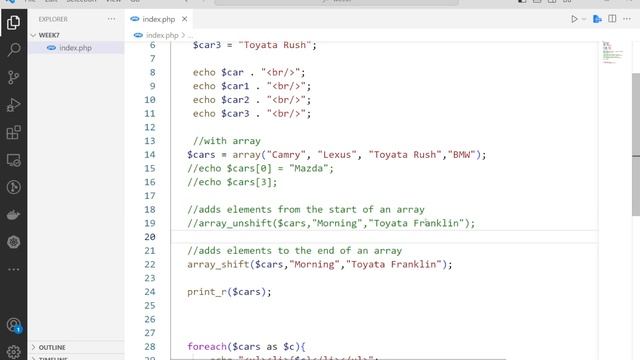Click the blue file-arrow icon in editor toolbar
This screenshot has height=360, width=640.
coord(597,19)
